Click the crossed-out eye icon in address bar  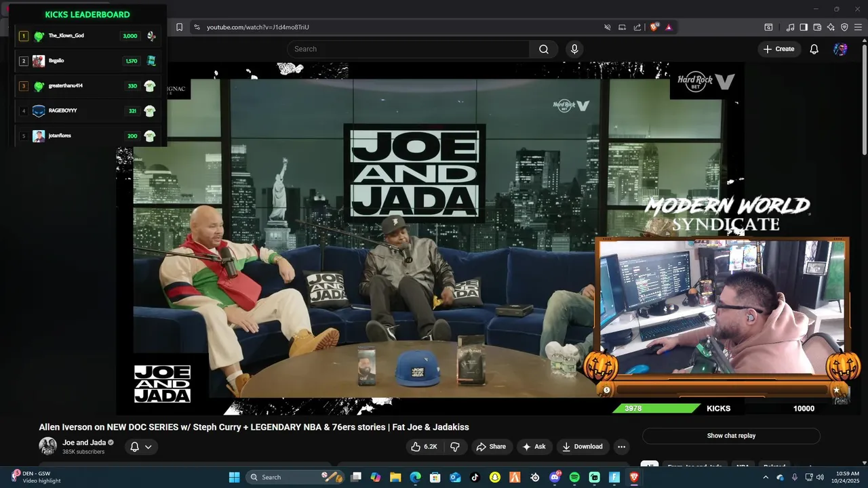(608, 27)
